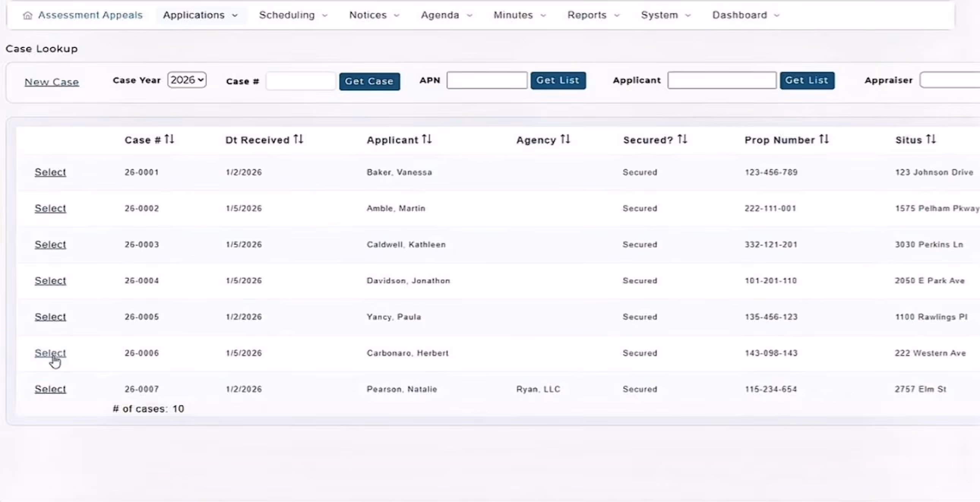Viewport: 980px width, 502px height.
Task: Sort by Situs column arrows
Action: (931, 139)
